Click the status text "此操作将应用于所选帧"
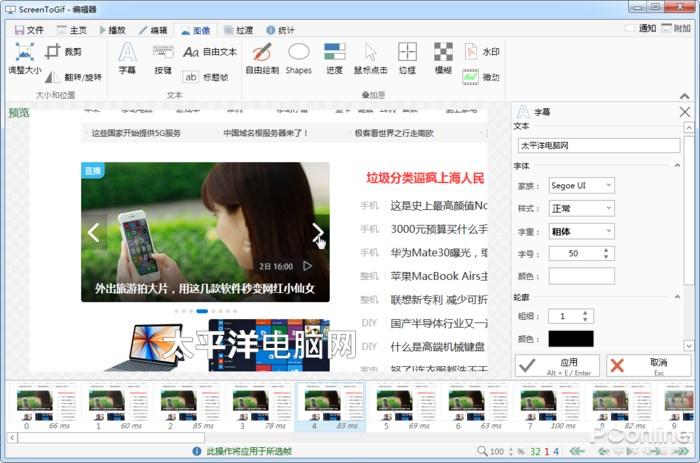 click(249, 451)
